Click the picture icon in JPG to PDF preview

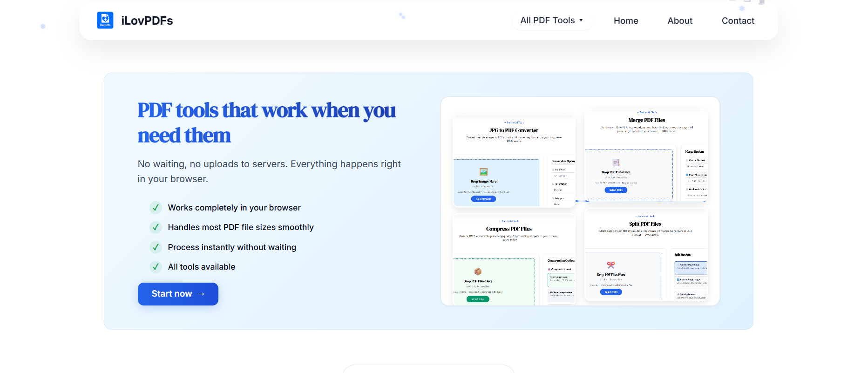483,172
